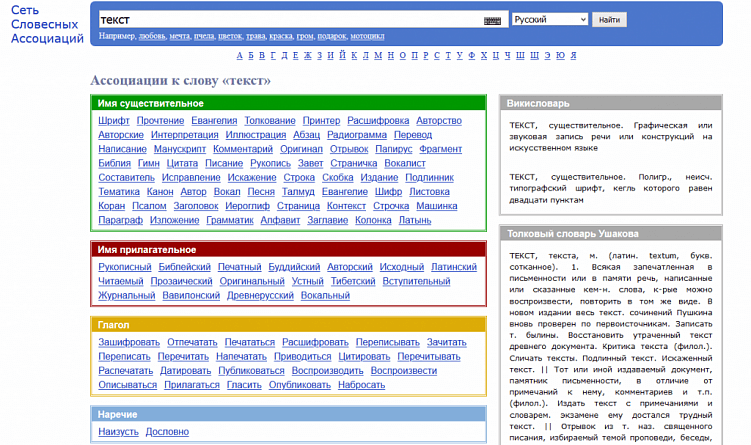Open the noun association Манускрипт

180,149
